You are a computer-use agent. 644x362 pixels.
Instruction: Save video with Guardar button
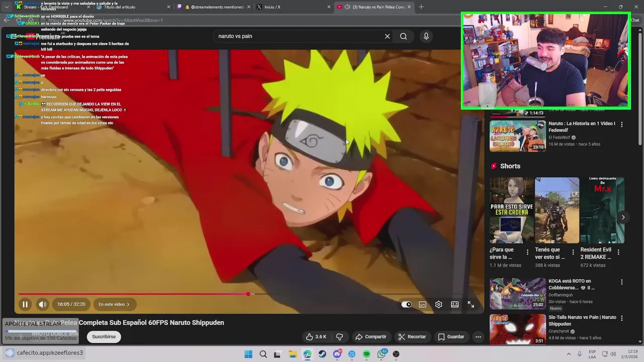451,337
